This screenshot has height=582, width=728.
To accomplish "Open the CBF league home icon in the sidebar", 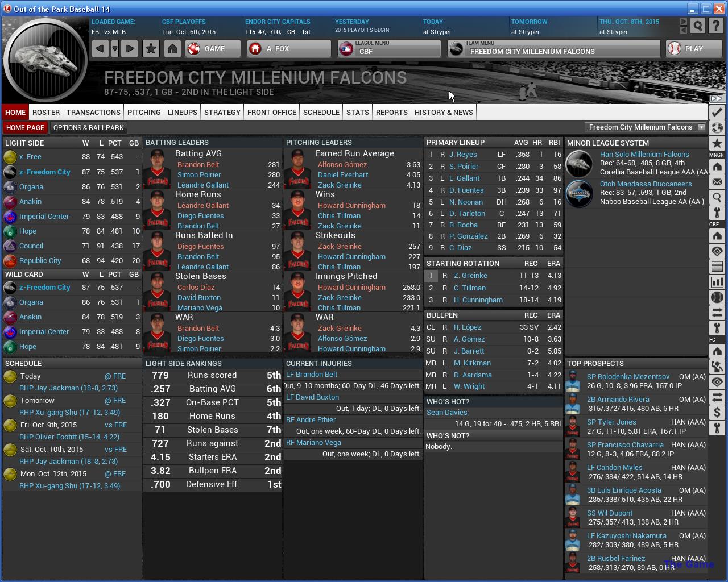I will (x=717, y=236).
